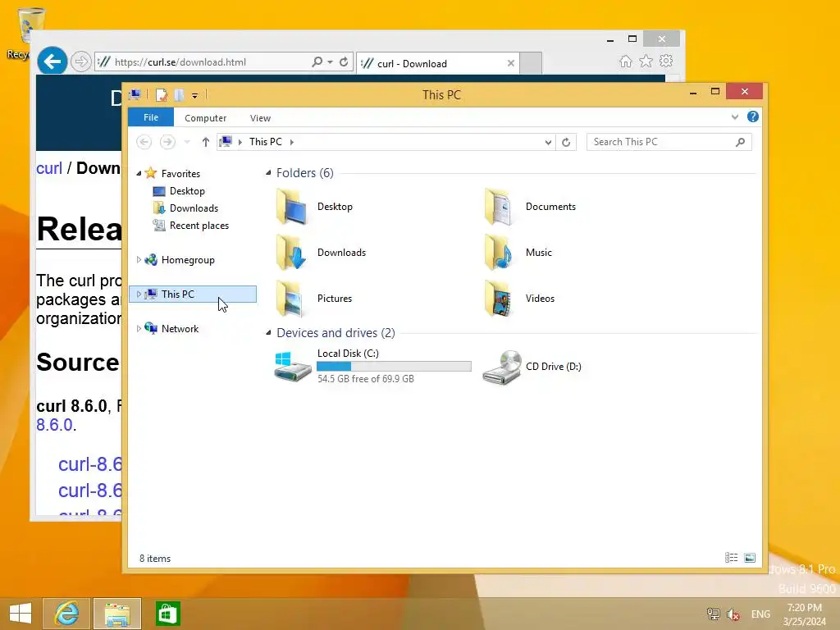
Task: Open the Downloads folder in Folders group
Action: (292, 253)
